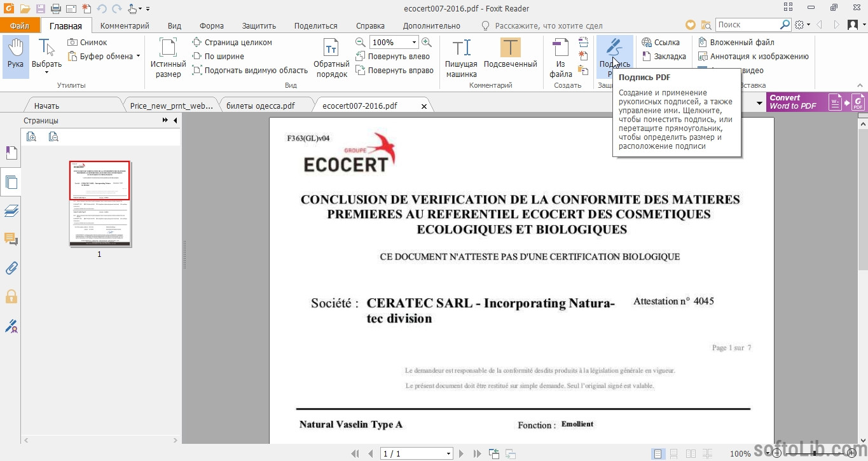
Task: Open the Поделиться ribbon tab
Action: click(x=315, y=25)
